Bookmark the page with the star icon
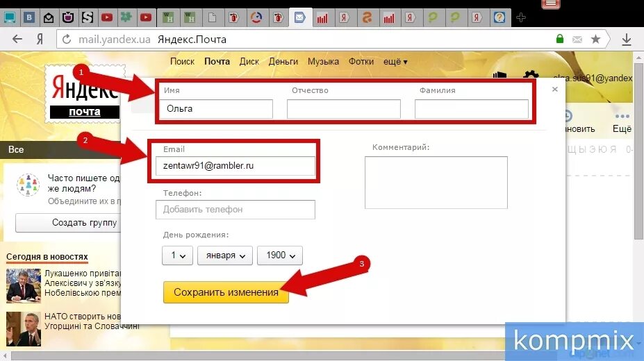The image size is (644, 361). [x=595, y=40]
